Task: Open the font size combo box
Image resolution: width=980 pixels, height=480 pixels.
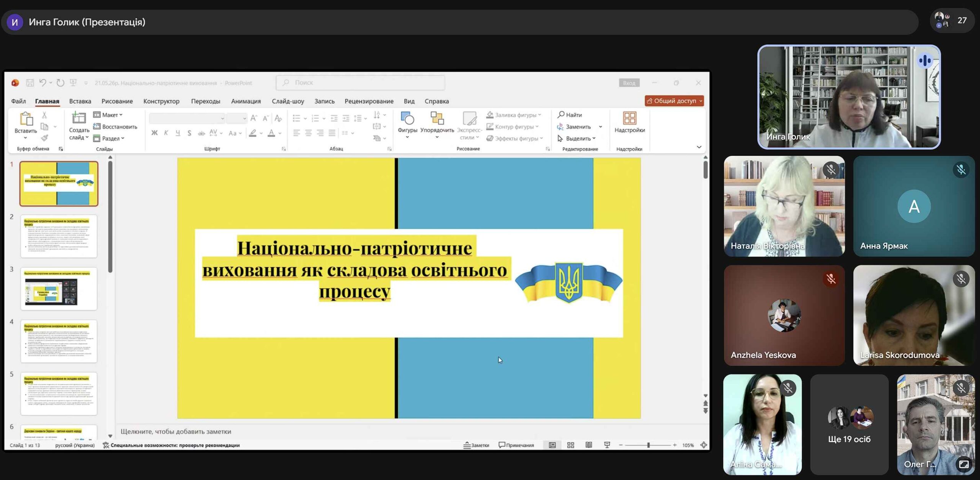Action: (237, 118)
